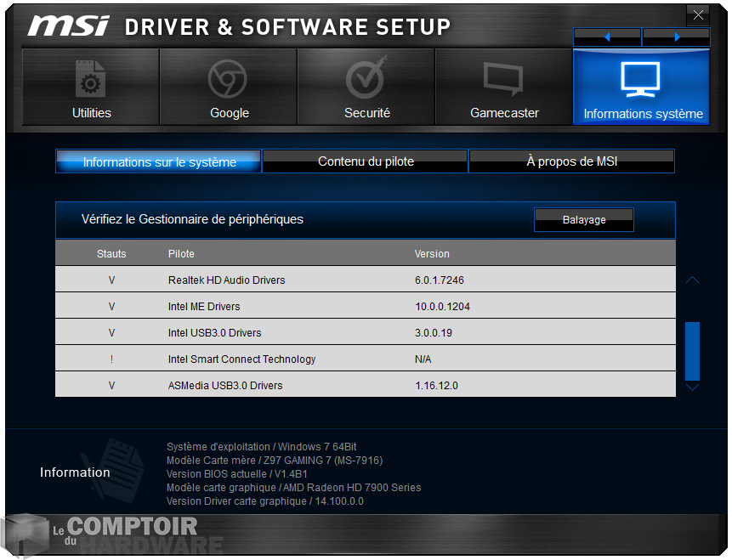The height and width of the screenshot is (560, 732).
Task: Click the V status of ASMedia USB3.0 Drivers
Action: (x=111, y=386)
